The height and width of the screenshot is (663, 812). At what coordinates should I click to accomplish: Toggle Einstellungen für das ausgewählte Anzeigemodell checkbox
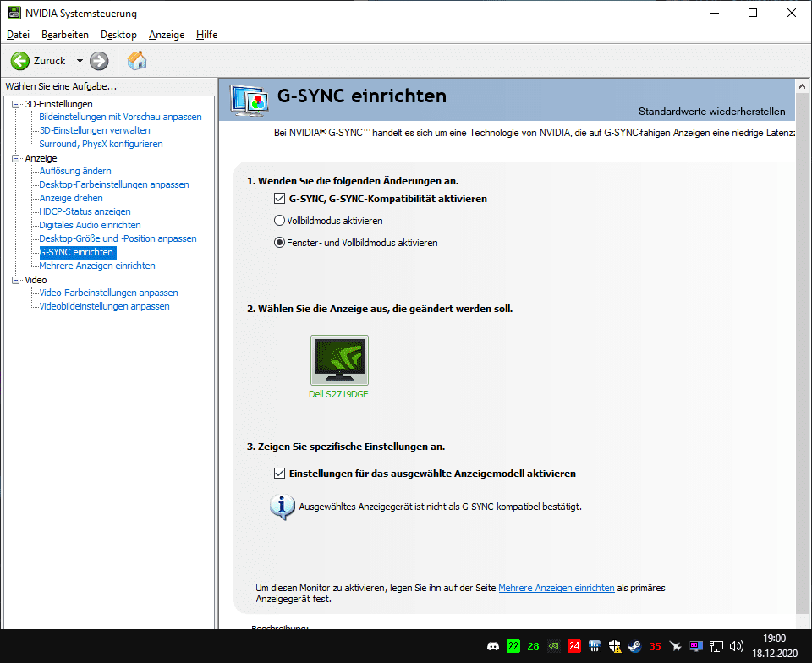coord(280,473)
